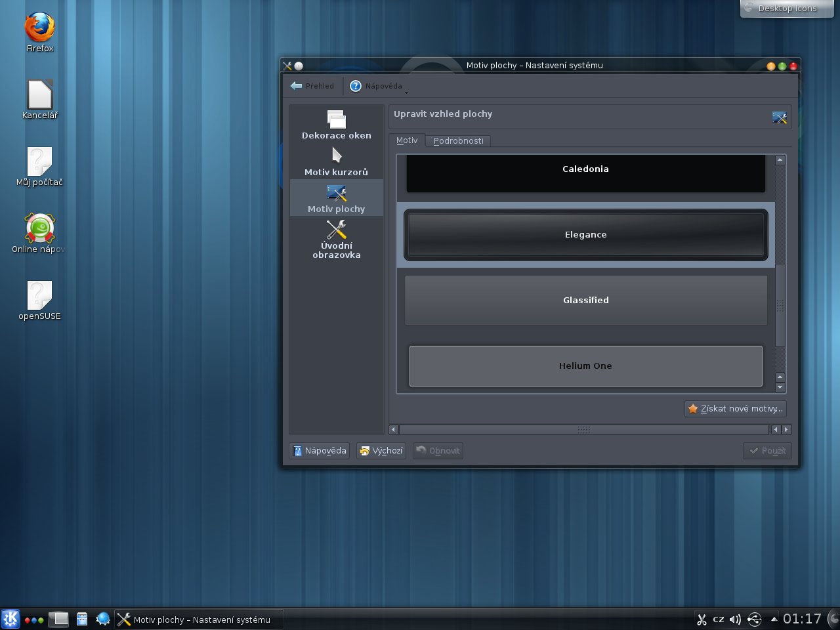Expand hidden system tray icons arrow
The image size is (840, 630).
point(774,619)
